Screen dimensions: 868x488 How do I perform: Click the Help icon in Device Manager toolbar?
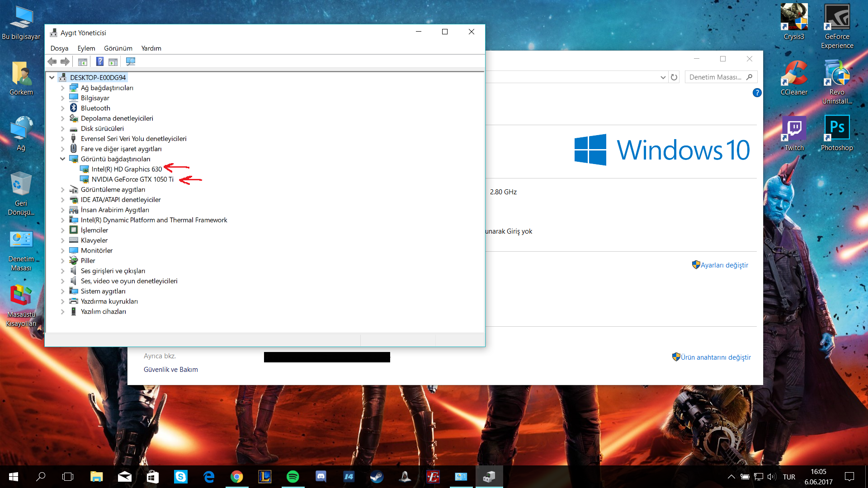coord(100,61)
